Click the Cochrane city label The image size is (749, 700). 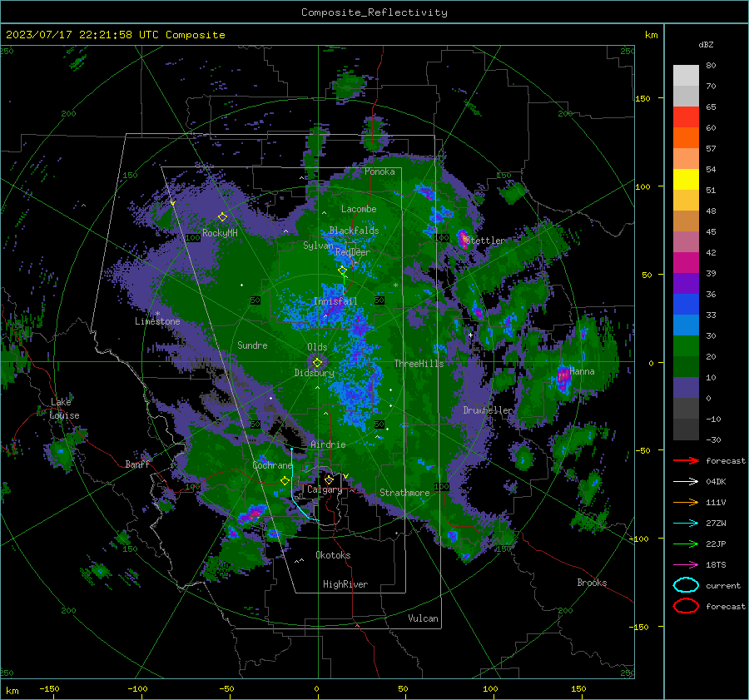pyautogui.click(x=272, y=465)
